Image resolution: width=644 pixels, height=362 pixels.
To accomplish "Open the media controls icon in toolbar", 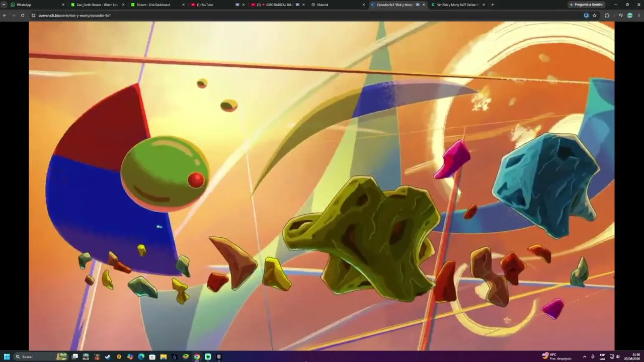I will pos(620,16).
